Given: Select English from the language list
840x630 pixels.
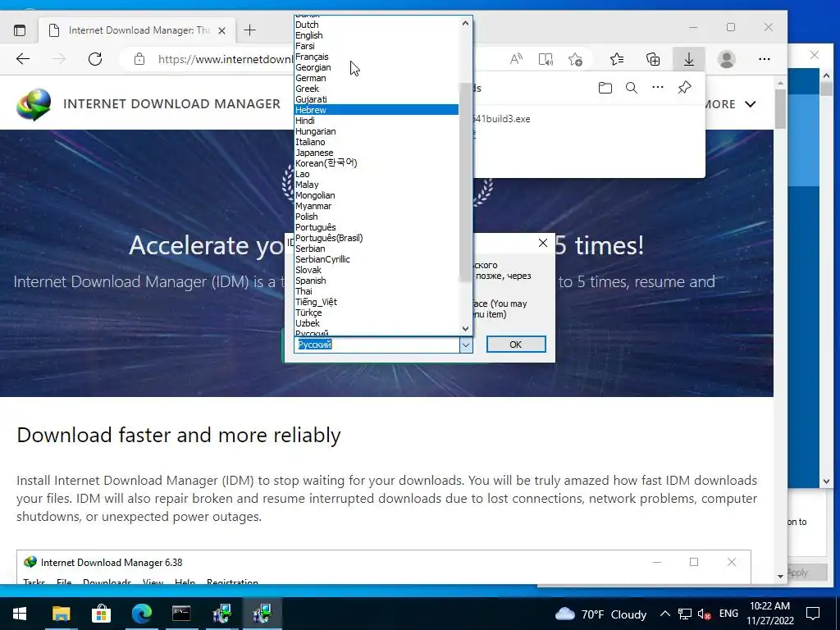Looking at the screenshot, I should [x=377, y=35].
